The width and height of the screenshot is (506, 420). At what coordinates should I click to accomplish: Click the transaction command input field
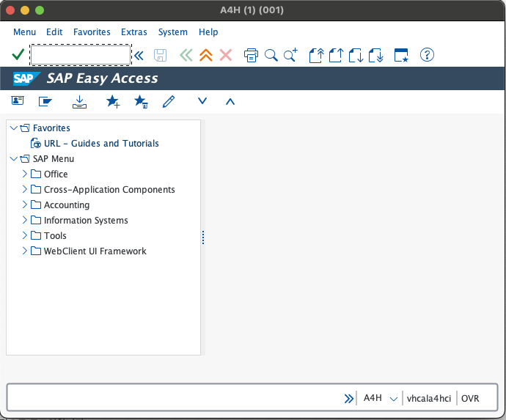click(81, 55)
